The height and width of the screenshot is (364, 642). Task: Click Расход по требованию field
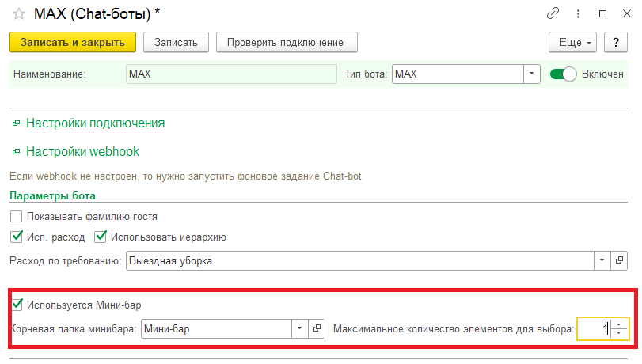(359, 261)
